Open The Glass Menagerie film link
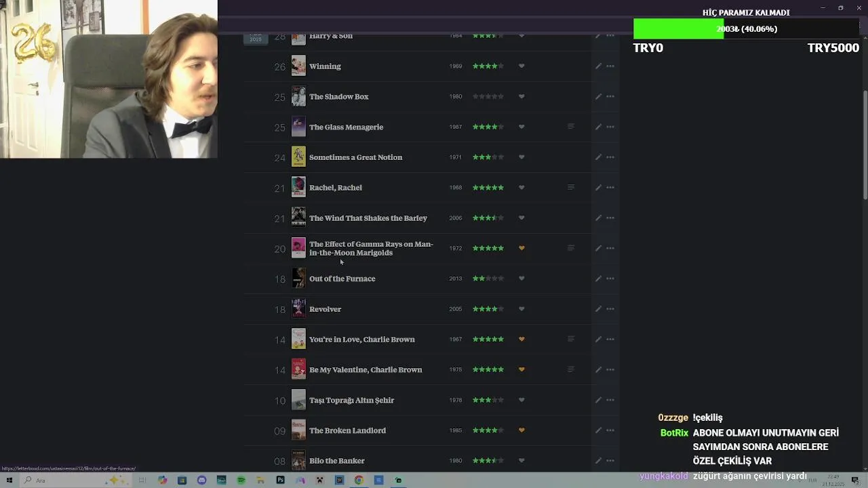The image size is (868, 488). pyautogui.click(x=346, y=127)
